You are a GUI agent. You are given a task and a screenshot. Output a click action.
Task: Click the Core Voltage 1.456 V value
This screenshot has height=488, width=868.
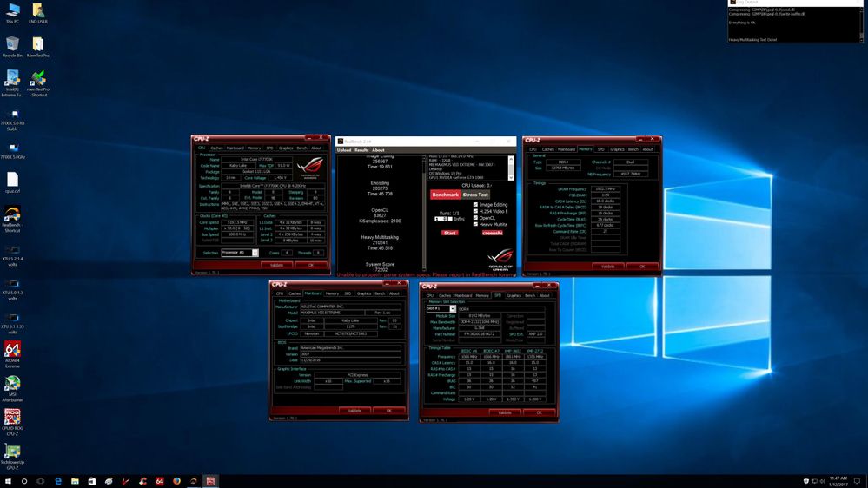tap(280, 178)
